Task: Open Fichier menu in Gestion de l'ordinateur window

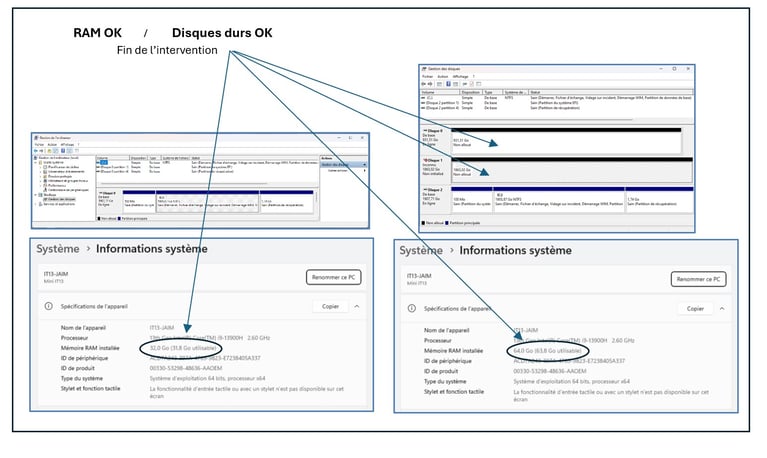Action: tap(39, 144)
